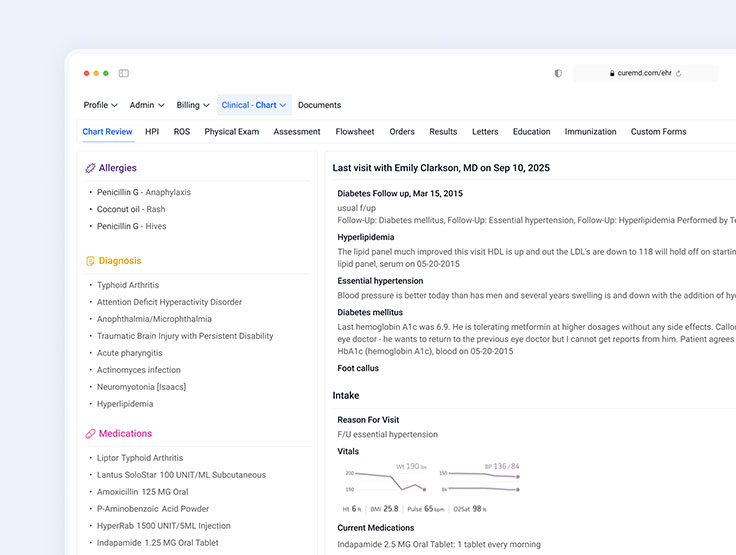Select Amoxicillin 125 MG Oral medication

[142, 492]
